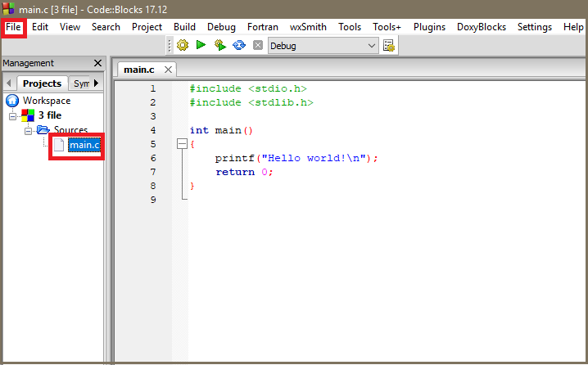
Task: Open the DoxyBlocks menu
Action: [482, 27]
